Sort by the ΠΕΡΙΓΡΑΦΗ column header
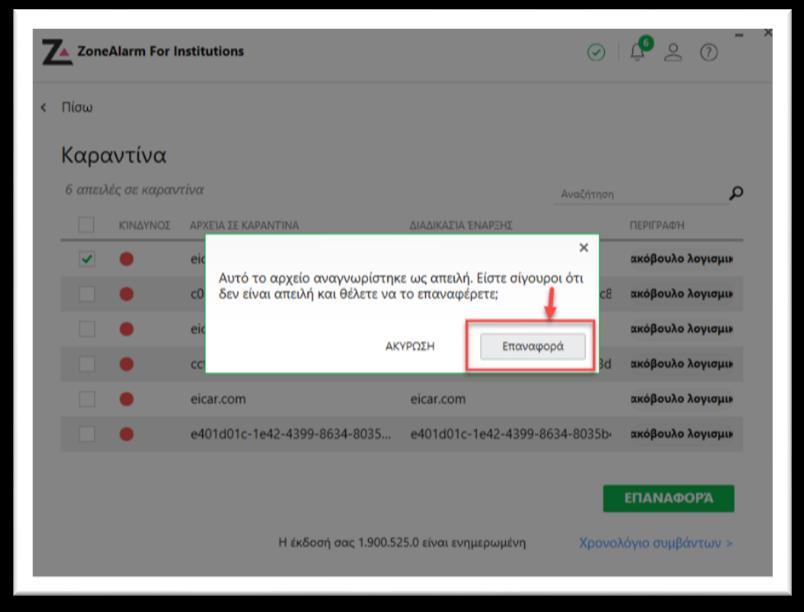The height and width of the screenshot is (612, 804). pyautogui.click(x=656, y=225)
